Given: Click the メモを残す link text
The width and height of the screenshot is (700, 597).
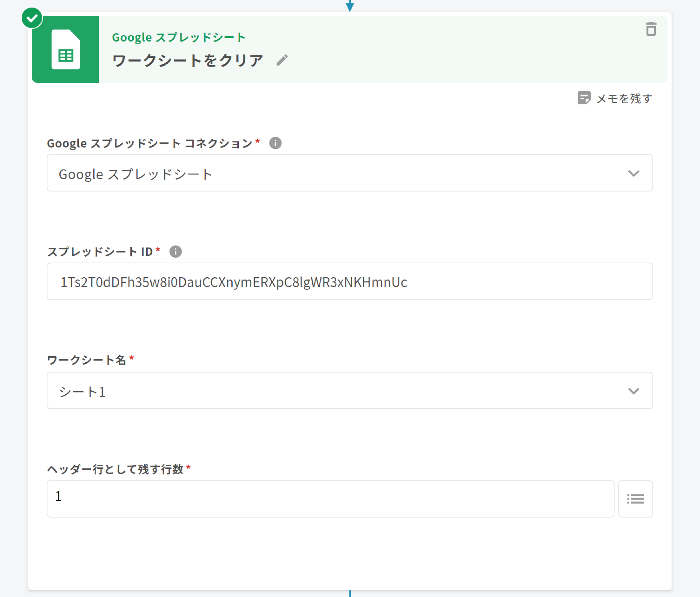Looking at the screenshot, I should point(624,99).
